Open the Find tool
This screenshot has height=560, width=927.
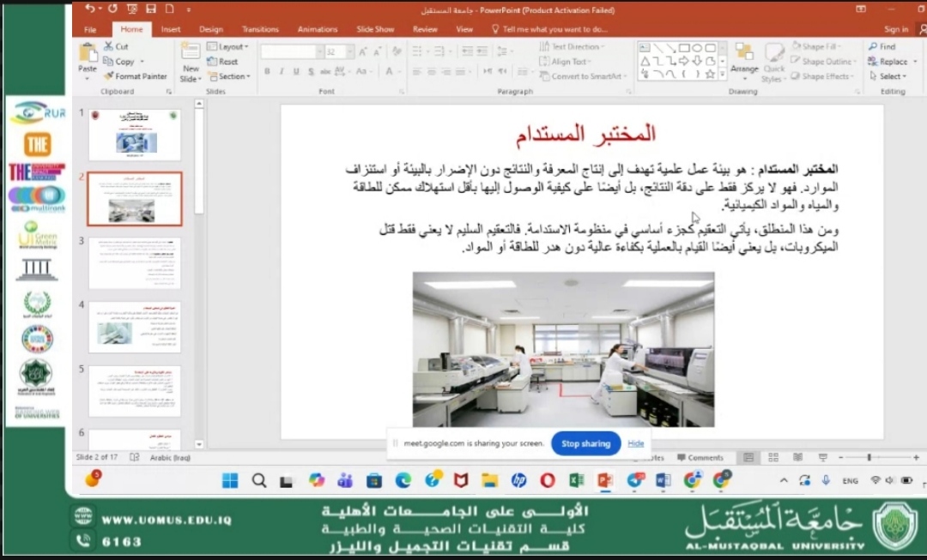pos(885,46)
